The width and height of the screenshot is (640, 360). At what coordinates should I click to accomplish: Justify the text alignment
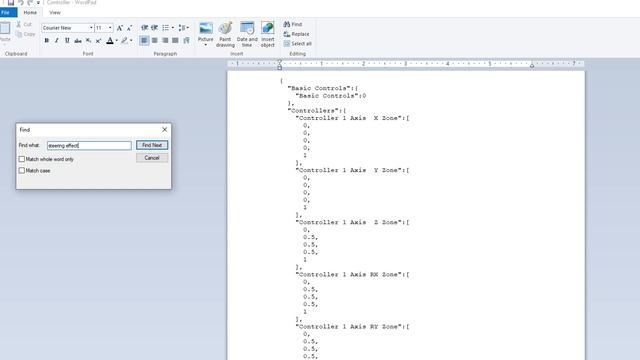176,40
